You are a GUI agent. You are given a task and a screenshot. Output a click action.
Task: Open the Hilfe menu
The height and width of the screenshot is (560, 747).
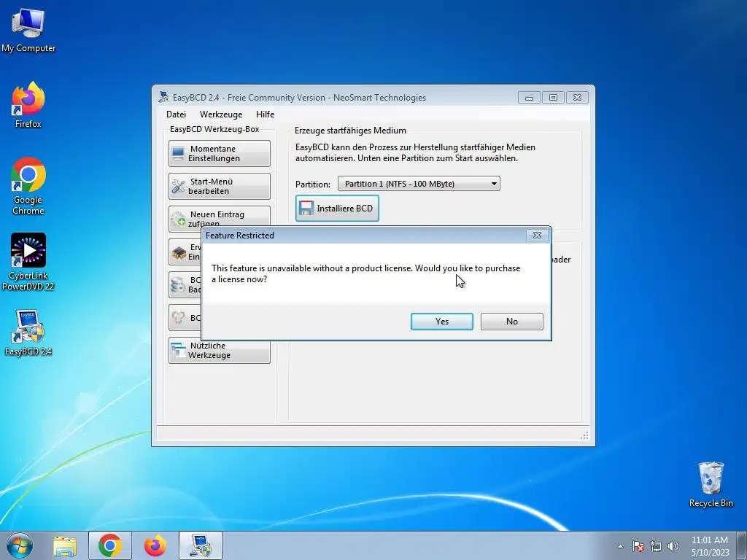point(265,114)
